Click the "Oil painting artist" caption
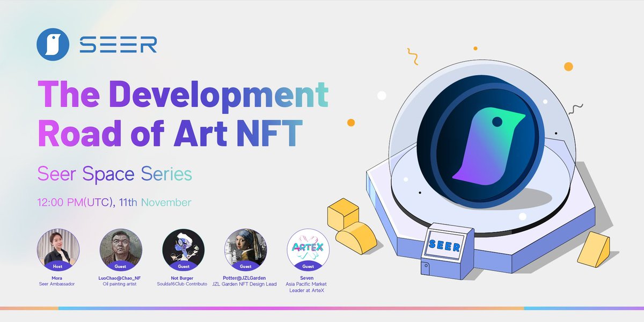 click(121, 284)
